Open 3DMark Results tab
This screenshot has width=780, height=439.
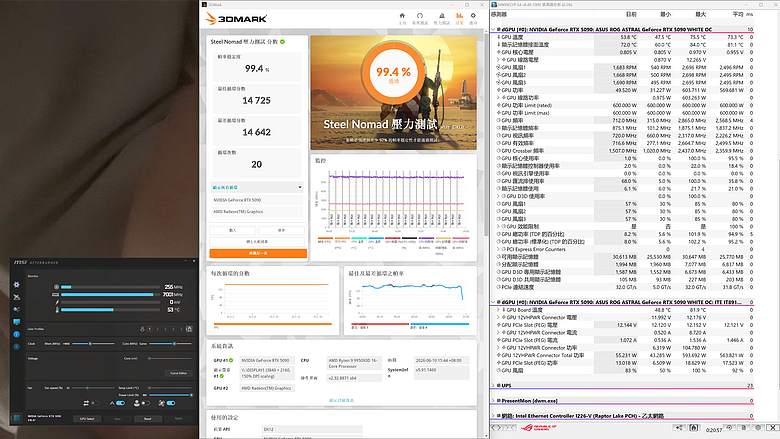click(x=459, y=18)
